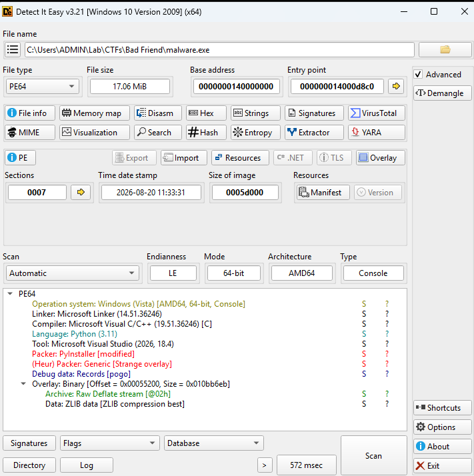Open the Scan mode Automatic dropdown

73,273
